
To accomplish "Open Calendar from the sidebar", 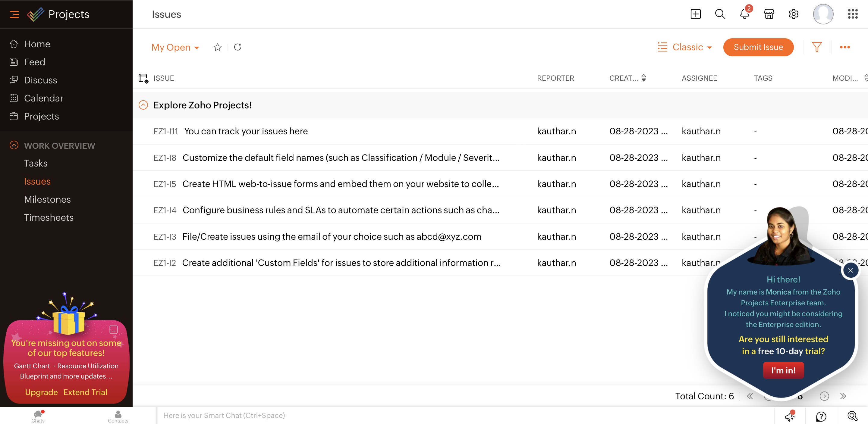I will click(43, 98).
